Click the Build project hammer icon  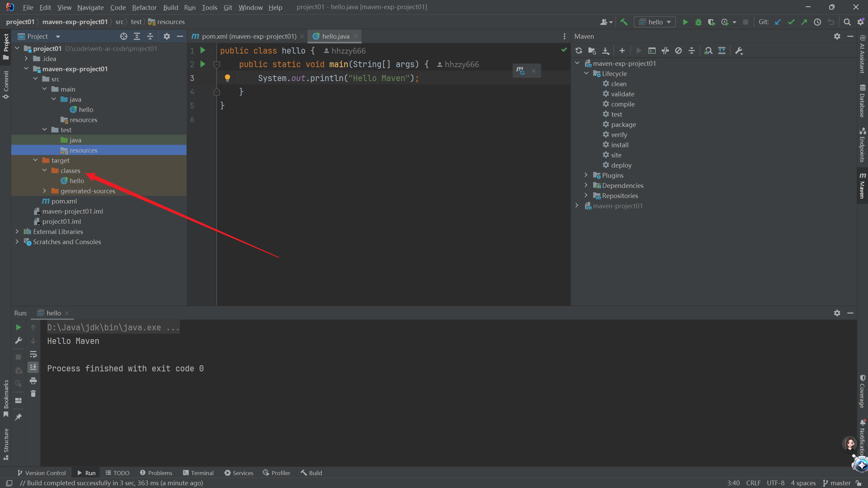pyautogui.click(x=624, y=22)
